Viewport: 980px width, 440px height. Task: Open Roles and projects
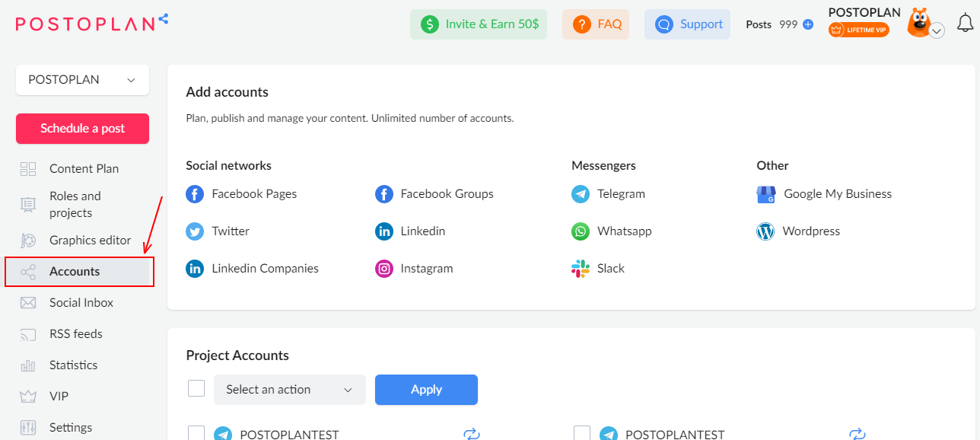(75, 205)
